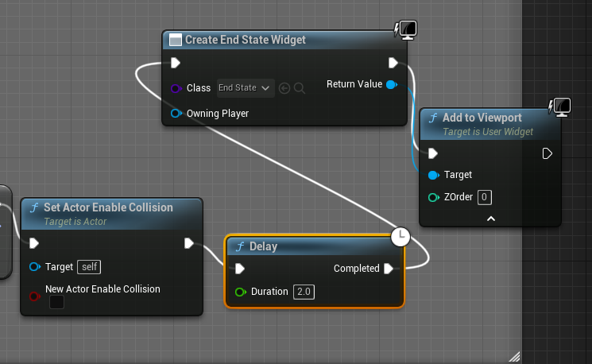Click client-only icon on Add to Viewport
This screenshot has height=364, width=592.
pyautogui.click(x=559, y=107)
